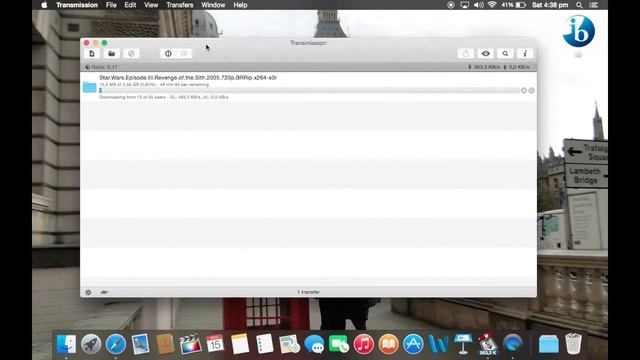Open Notification Center from the menu bar
The height and width of the screenshot is (360, 640).
point(594,5)
